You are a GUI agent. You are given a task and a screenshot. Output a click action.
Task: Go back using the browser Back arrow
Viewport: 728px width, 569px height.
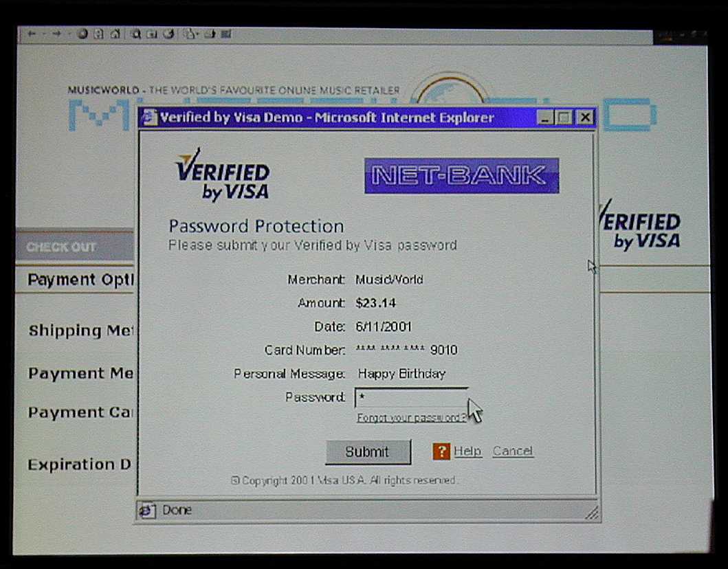click(x=32, y=34)
